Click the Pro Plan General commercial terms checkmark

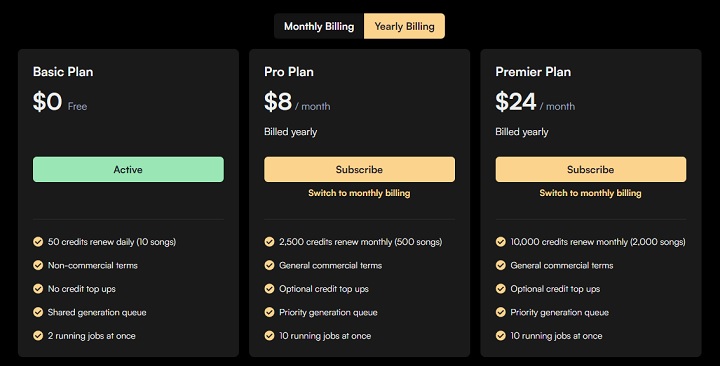click(x=270, y=265)
